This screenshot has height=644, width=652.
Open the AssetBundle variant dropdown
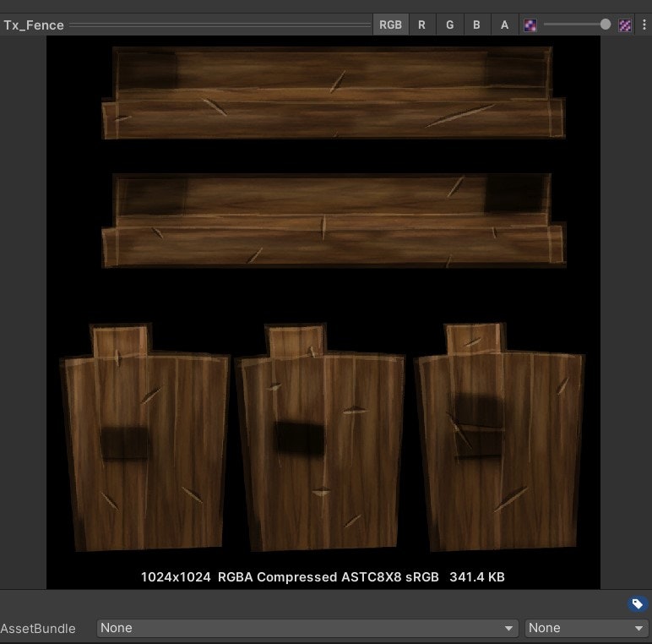586,628
